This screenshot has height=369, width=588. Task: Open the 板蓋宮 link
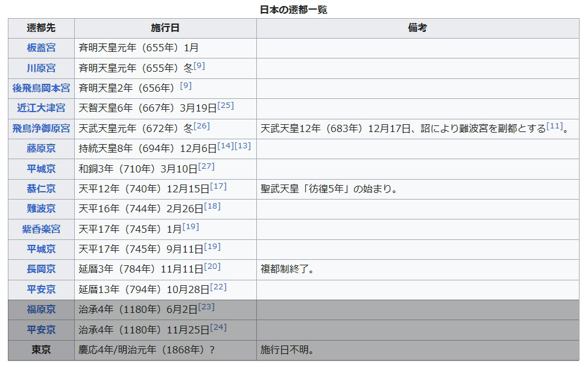click(x=41, y=48)
